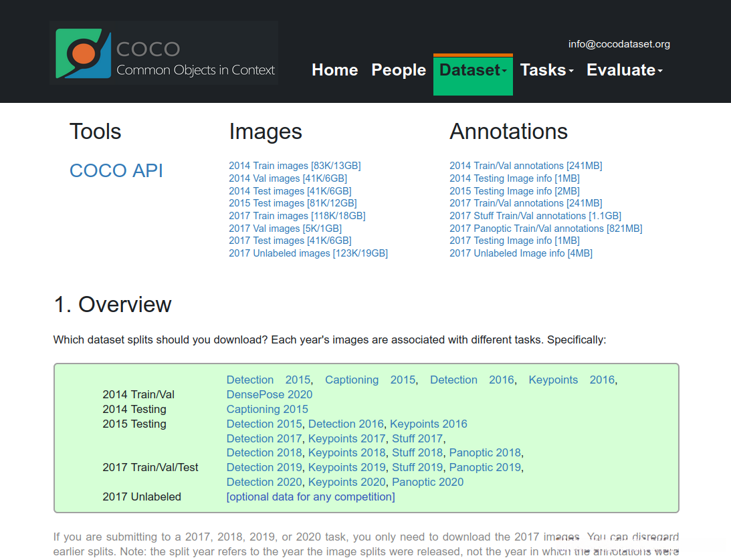Viewport: 731px width, 560px height.
Task: Open Keypoints 2020 task link
Action: click(x=347, y=482)
